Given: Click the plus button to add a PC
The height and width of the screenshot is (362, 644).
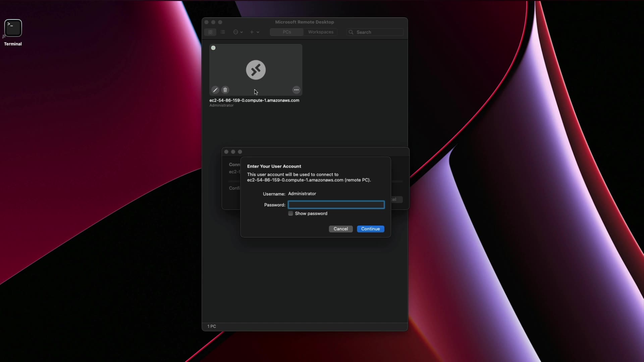Looking at the screenshot, I should (252, 32).
